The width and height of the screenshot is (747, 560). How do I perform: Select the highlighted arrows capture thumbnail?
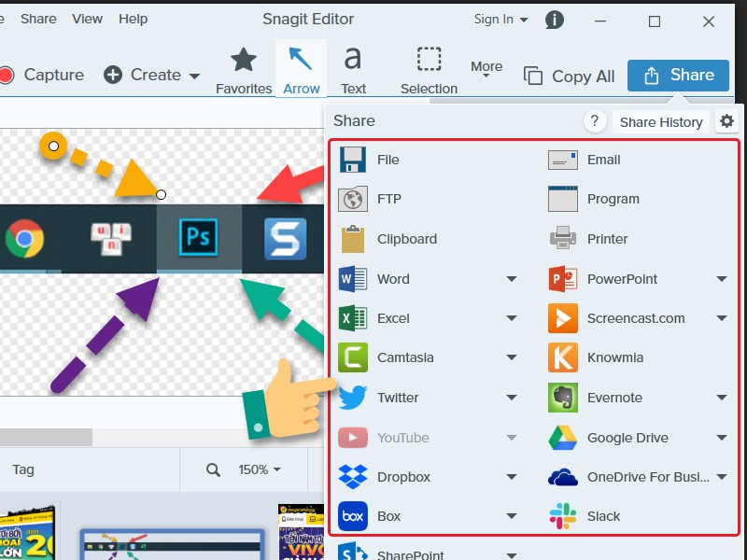(x=172, y=544)
